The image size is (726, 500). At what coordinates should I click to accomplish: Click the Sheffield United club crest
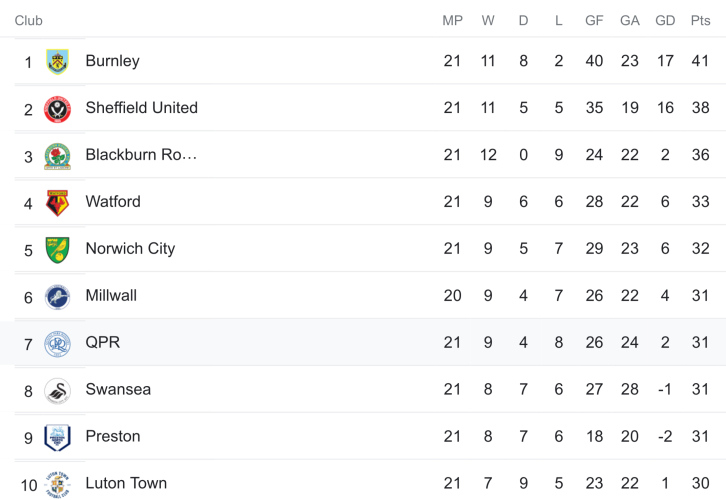tap(57, 109)
